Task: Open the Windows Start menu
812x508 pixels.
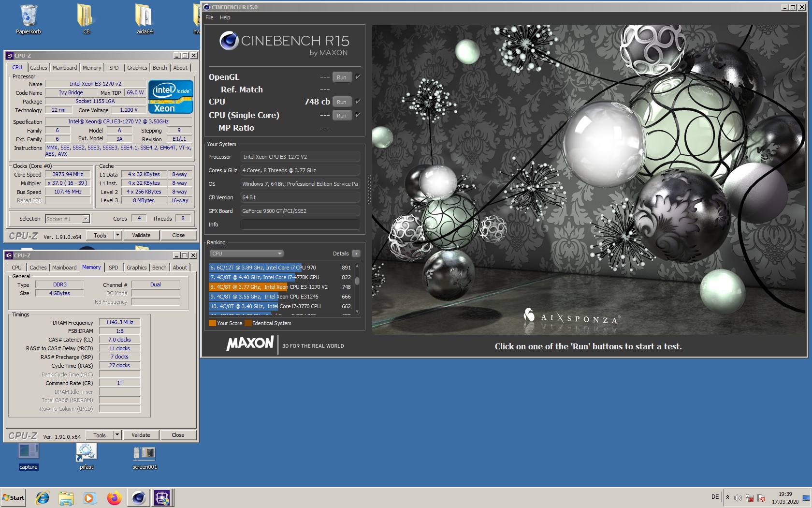Action: tap(14, 497)
